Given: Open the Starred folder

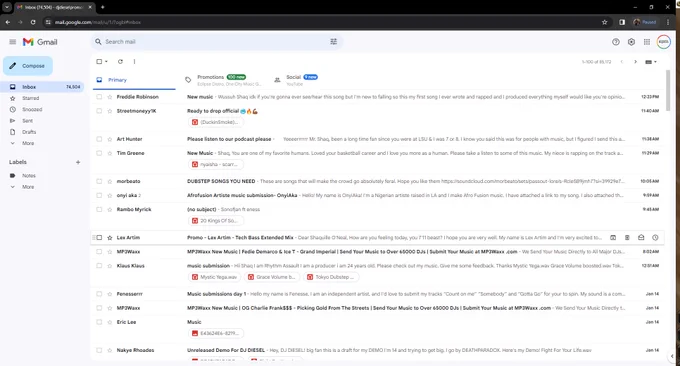Looking at the screenshot, I should coord(30,98).
